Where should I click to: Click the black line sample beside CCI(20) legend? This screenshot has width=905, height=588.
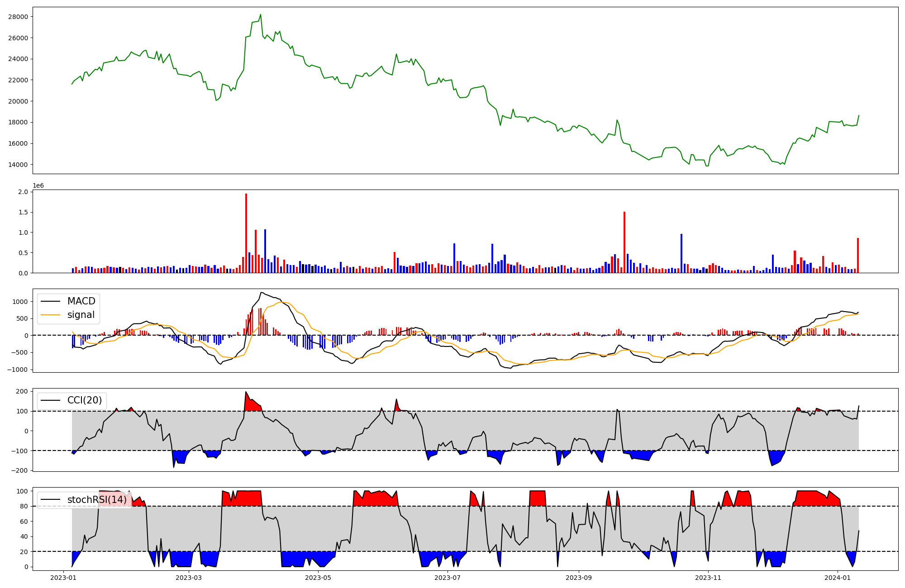(x=51, y=401)
